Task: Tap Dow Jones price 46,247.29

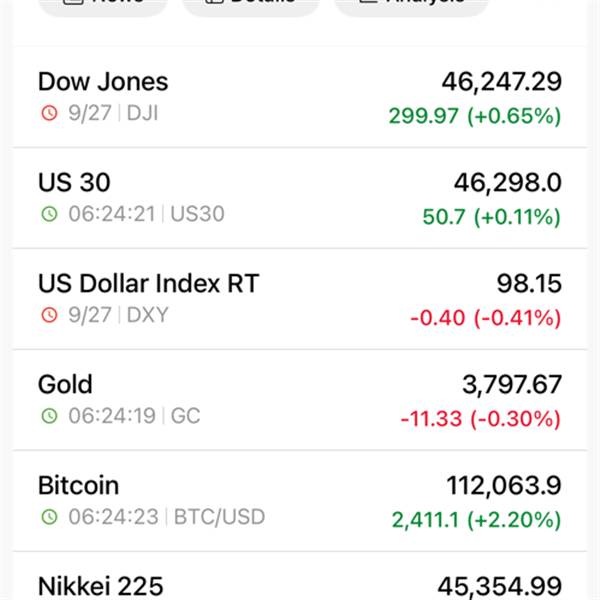Action: click(501, 82)
